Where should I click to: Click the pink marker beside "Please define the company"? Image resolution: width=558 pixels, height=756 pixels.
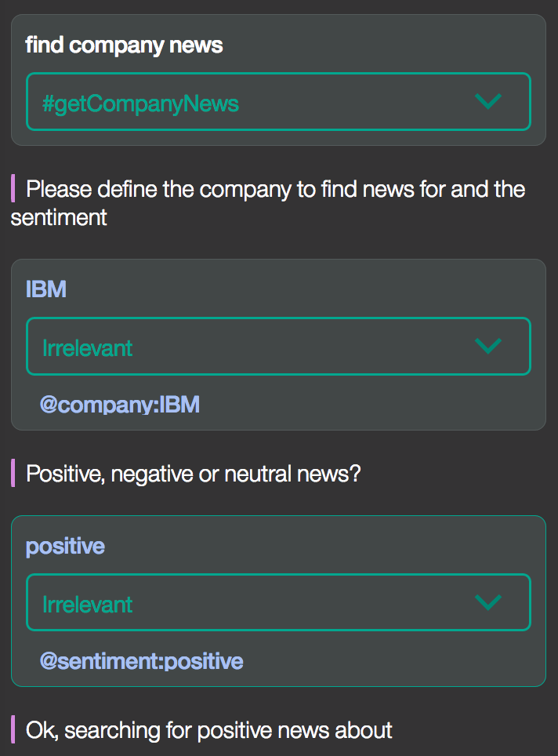pyautogui.click(x=13, y=188)
